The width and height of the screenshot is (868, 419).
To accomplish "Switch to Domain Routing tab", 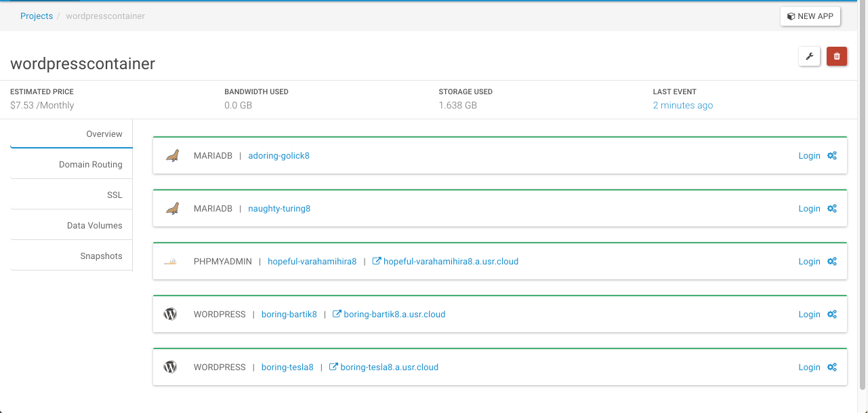I will pos(71,164).
